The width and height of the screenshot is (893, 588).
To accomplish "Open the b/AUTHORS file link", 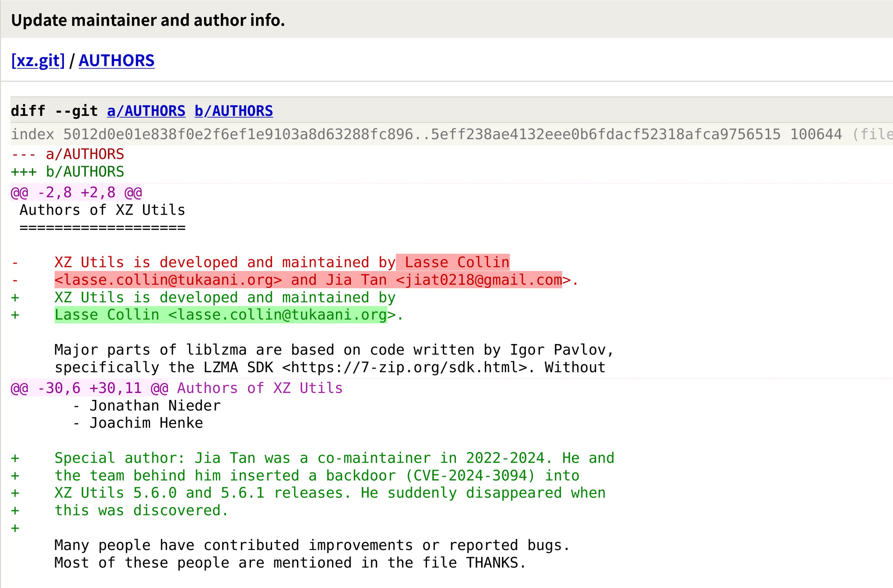I will pos(233,111).
